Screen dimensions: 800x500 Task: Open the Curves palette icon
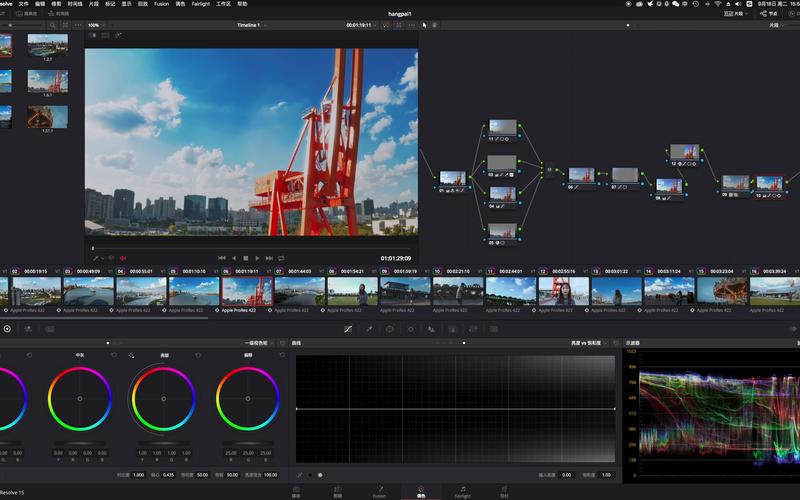coord(348,329)
